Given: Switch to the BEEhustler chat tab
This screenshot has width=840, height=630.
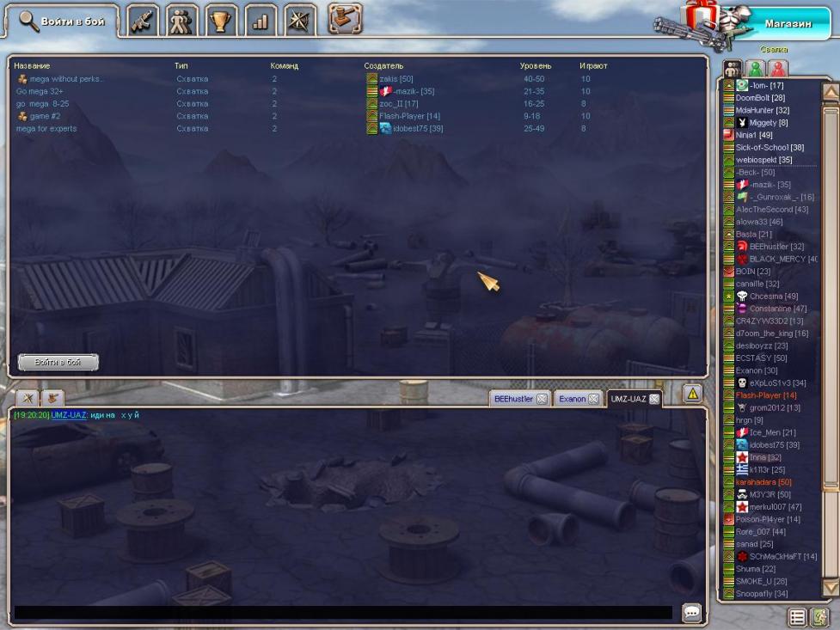Looking at the screenshot, I should (513, 399).
